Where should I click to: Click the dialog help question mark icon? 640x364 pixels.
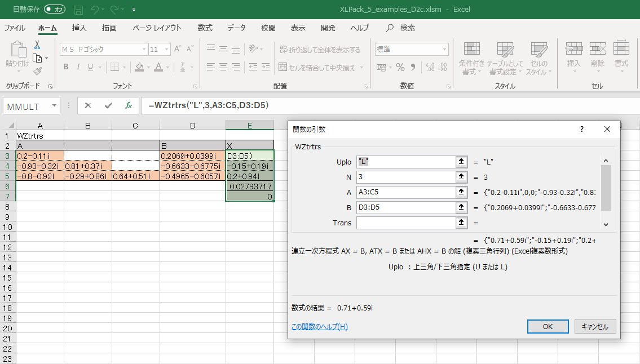[582, 129]
